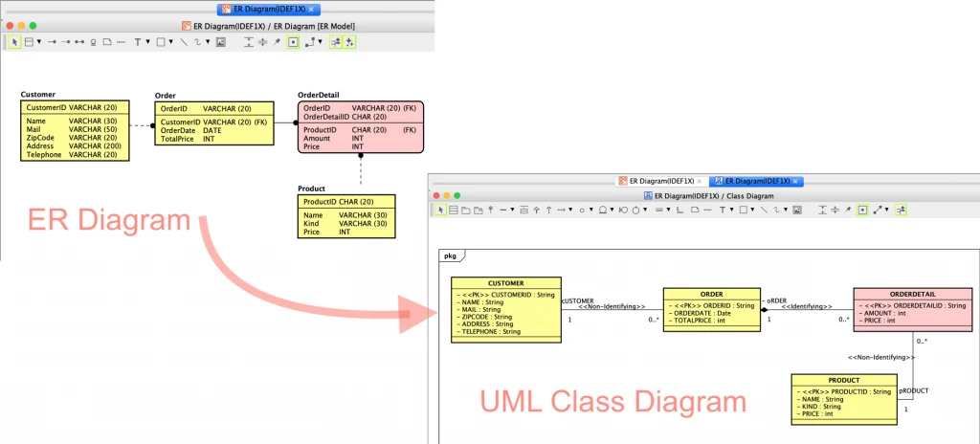Toggle the green arrows-with-person button in ER toolbar
The width and height of the screenshot is (980, 444).
click(x=336, y=42)
